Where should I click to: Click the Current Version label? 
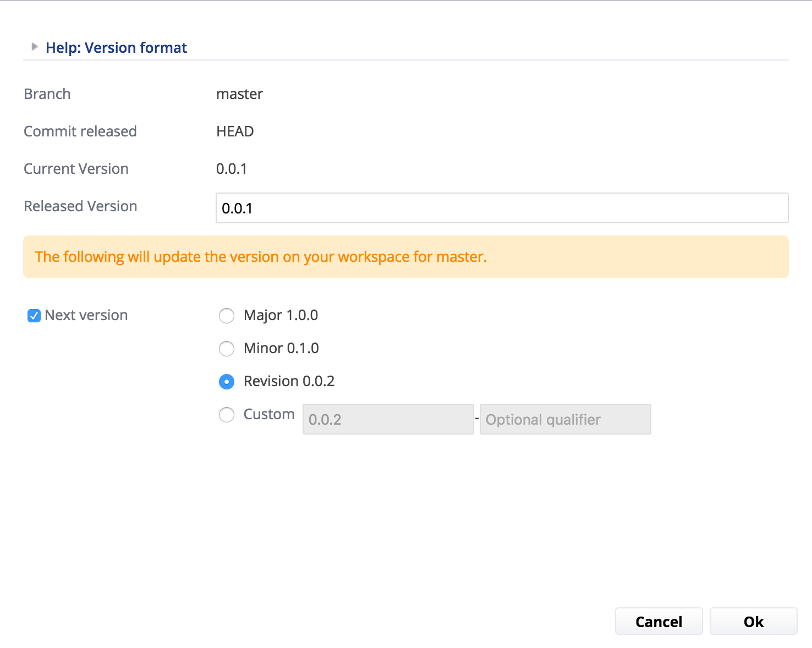pyautogui.click(x=76, y=169)
